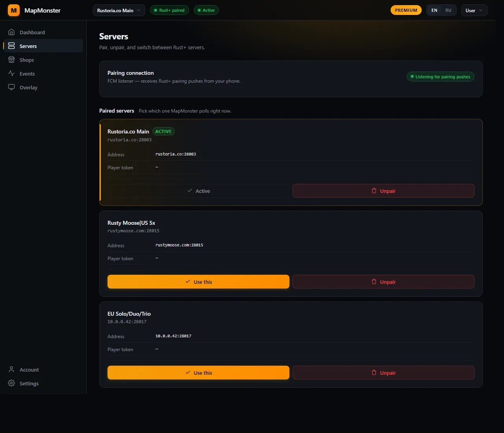Unpair the Rustoria.co Main server
The width and height of the screenshot is (504, 433).
point(384,191)
